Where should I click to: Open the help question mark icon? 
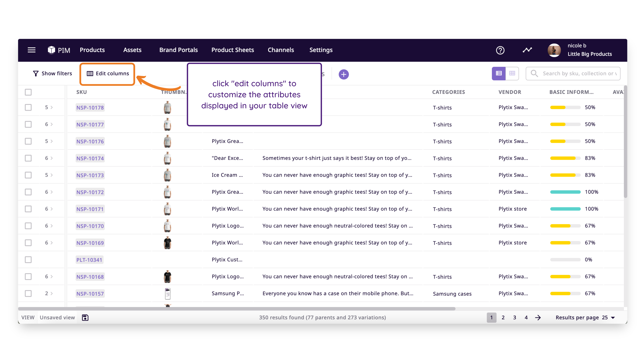tap(500, 50)
